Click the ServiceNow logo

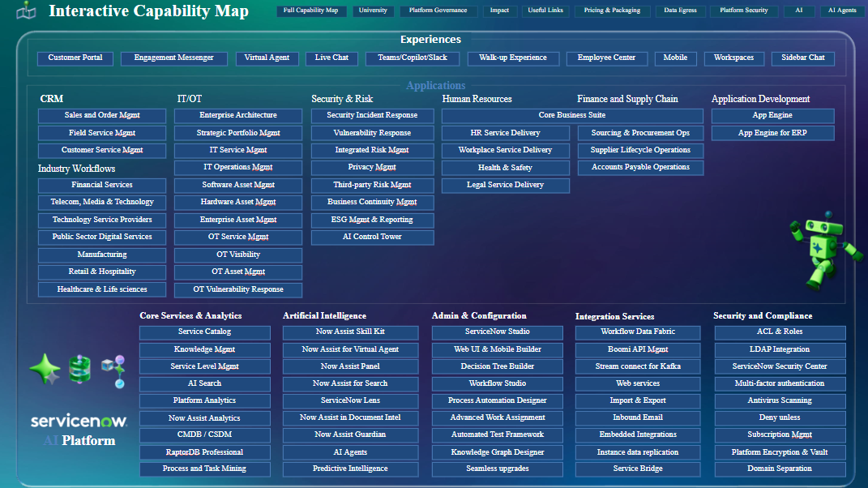pos(79,421)
